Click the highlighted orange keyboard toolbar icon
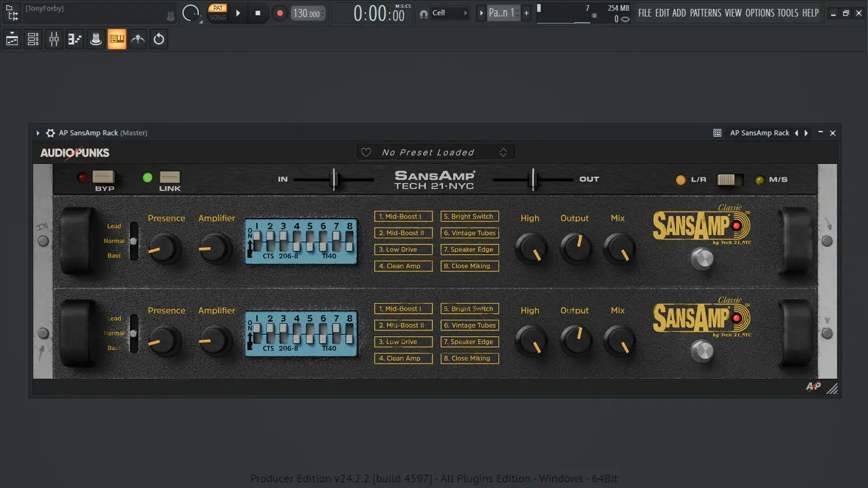868x488 pixels. (x=117, y=39)
